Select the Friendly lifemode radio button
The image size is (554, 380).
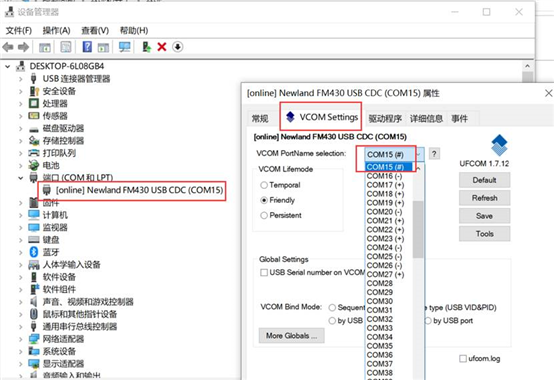tap(264, 200)
